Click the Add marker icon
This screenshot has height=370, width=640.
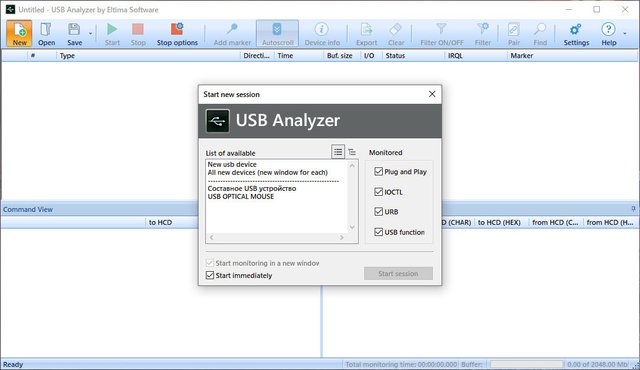pos(232,33)
